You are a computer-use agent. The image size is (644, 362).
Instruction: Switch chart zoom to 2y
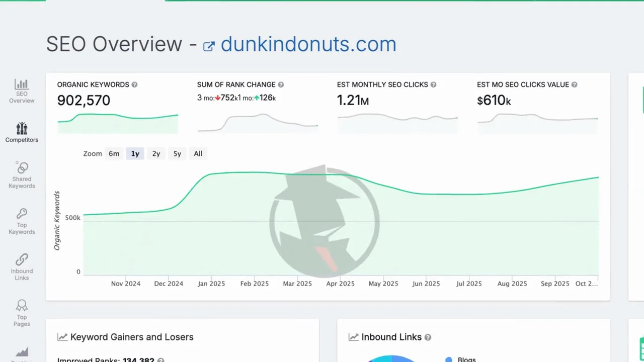click(156, 154)
